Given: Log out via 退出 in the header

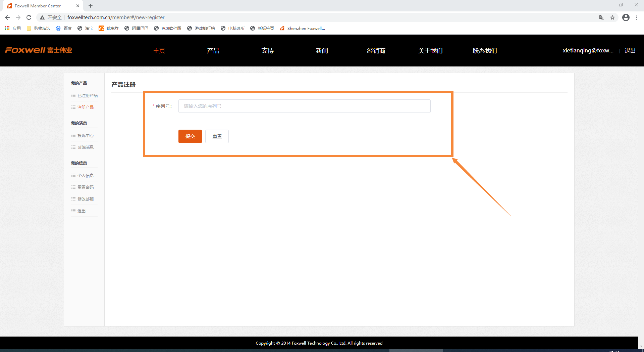Looking at the screenshot, I should 630,51.
